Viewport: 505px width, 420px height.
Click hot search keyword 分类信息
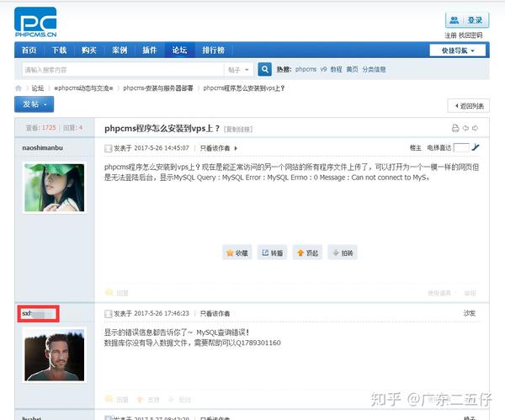(374, 69)
